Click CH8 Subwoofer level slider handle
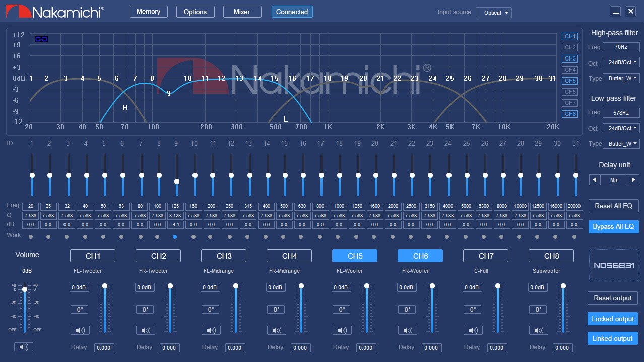The image size is (644, 362). 563,286
